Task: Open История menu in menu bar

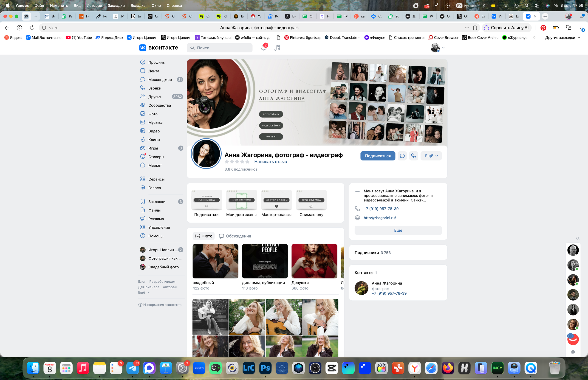Action: [x=94, y=6]
